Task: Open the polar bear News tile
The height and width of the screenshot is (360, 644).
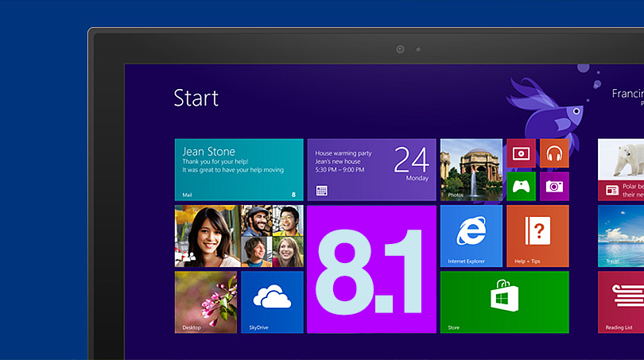Action: 621,169
